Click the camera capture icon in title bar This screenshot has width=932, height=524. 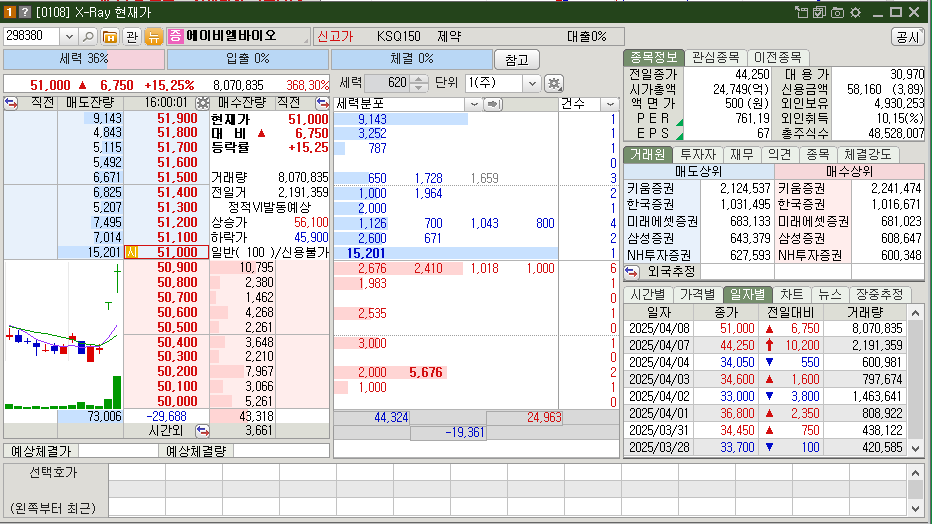click(x=837, y=12)
